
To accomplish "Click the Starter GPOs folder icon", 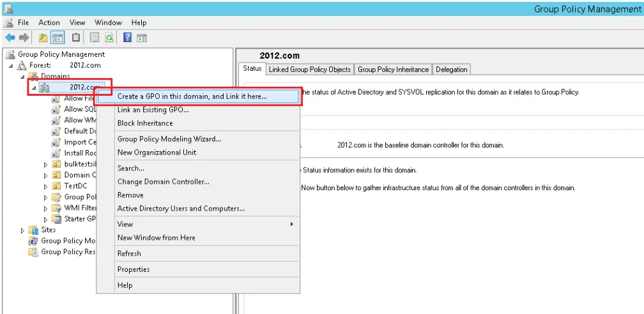I will coord(57,219).
